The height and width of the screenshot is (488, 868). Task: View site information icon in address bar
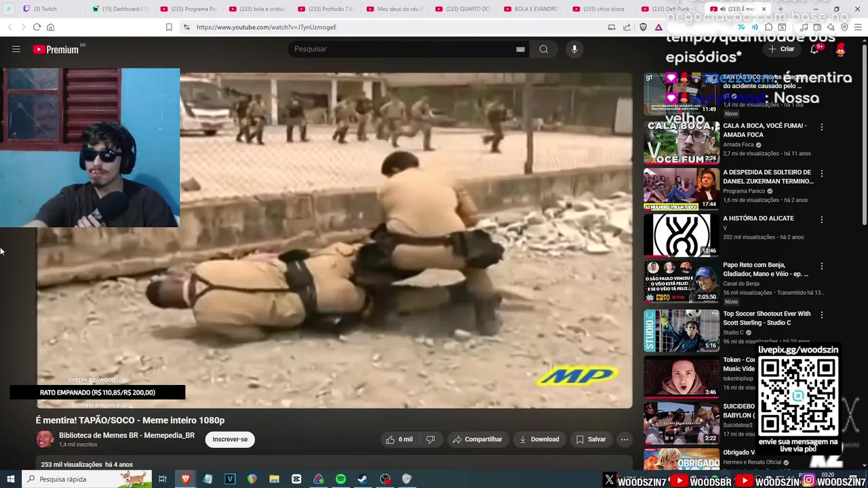186,27
